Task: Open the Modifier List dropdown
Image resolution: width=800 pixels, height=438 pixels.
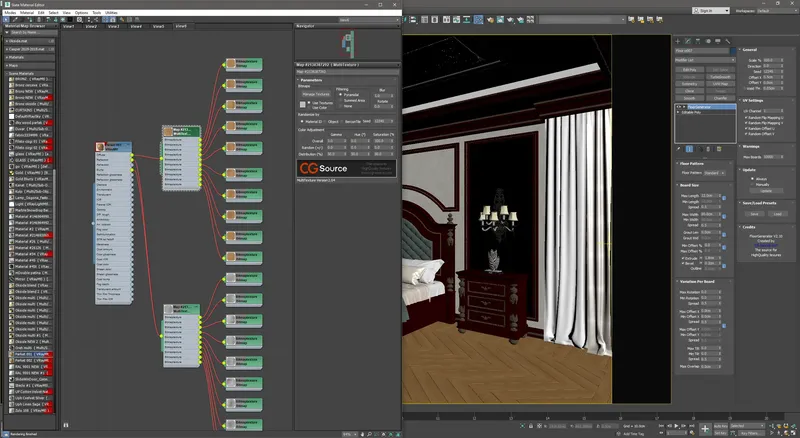Action: pyautogui.click(x=705, y=60)
